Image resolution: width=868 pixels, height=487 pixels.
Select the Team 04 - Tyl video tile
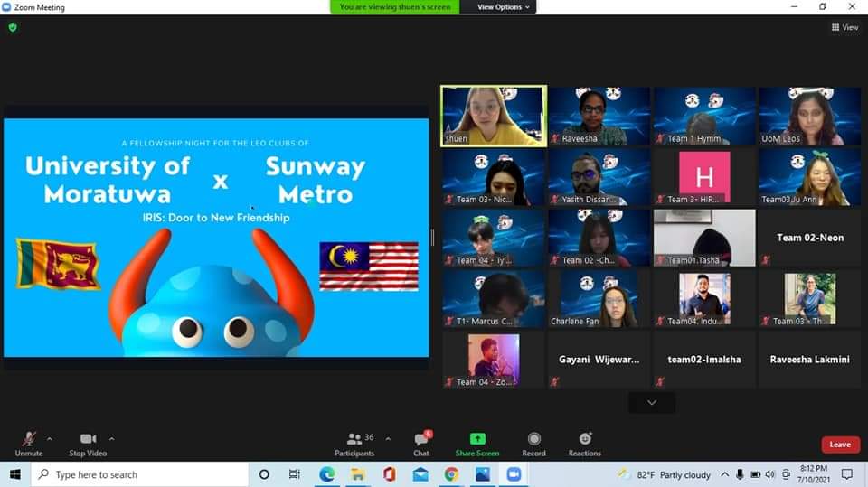coord(494,238)
